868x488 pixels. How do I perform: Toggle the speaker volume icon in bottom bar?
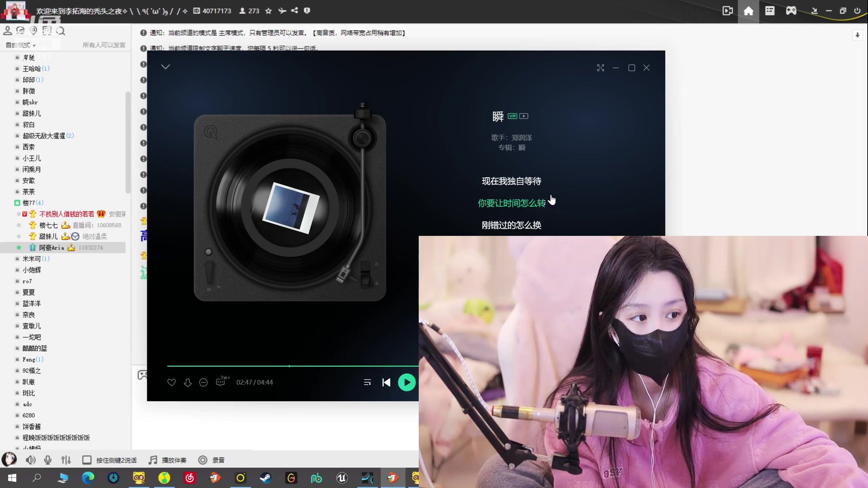(x=31, y=460)
